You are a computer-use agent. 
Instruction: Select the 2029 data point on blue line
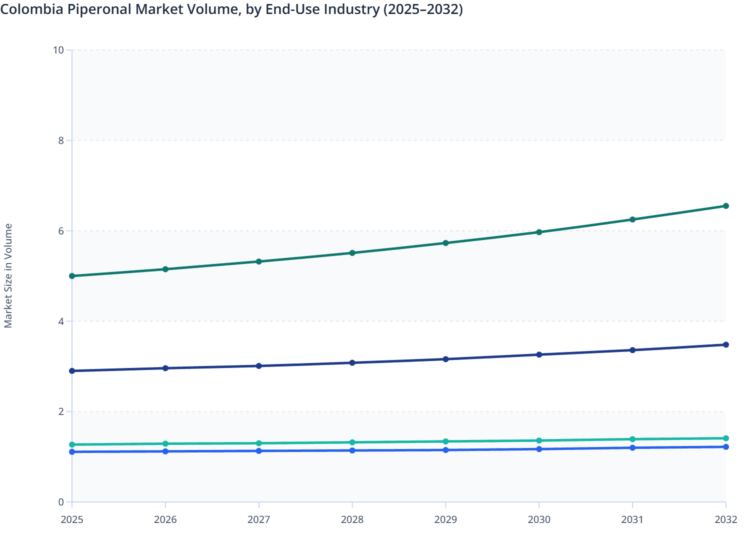click(445, 450)
